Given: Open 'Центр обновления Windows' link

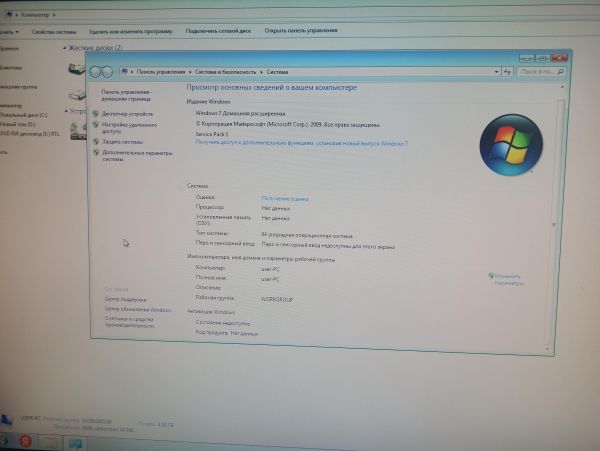Looking at the screenshot, I should tap(138, 310).
